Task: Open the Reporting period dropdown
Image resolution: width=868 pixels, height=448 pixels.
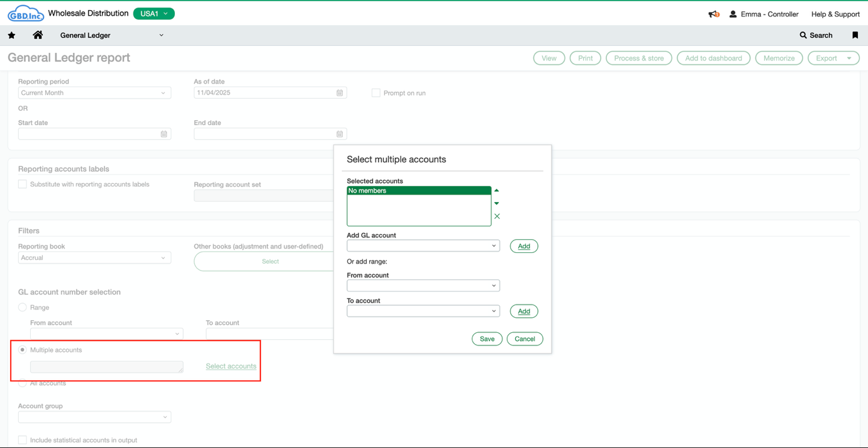Action: point(94,93)
